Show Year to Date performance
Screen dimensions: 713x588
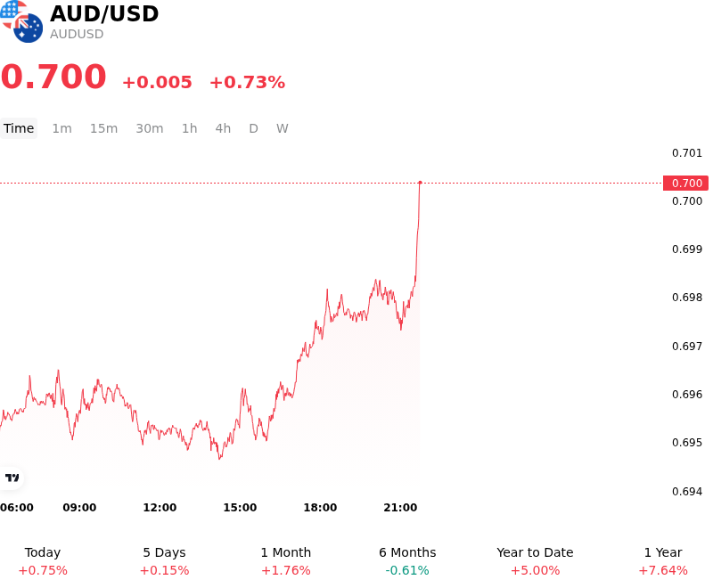[536, 561]
